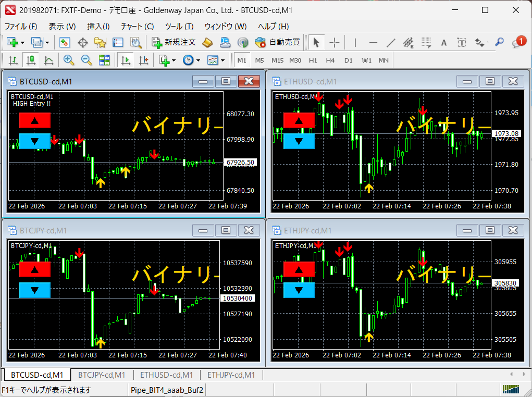Screen dimensions: 532x397
Task: Toggle chart auto scroll
Action: 126,60
